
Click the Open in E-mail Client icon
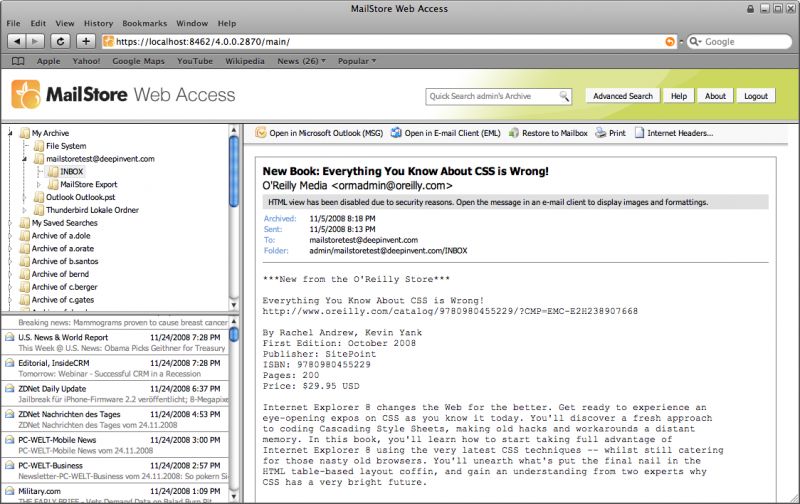click(x=396, y=133)
